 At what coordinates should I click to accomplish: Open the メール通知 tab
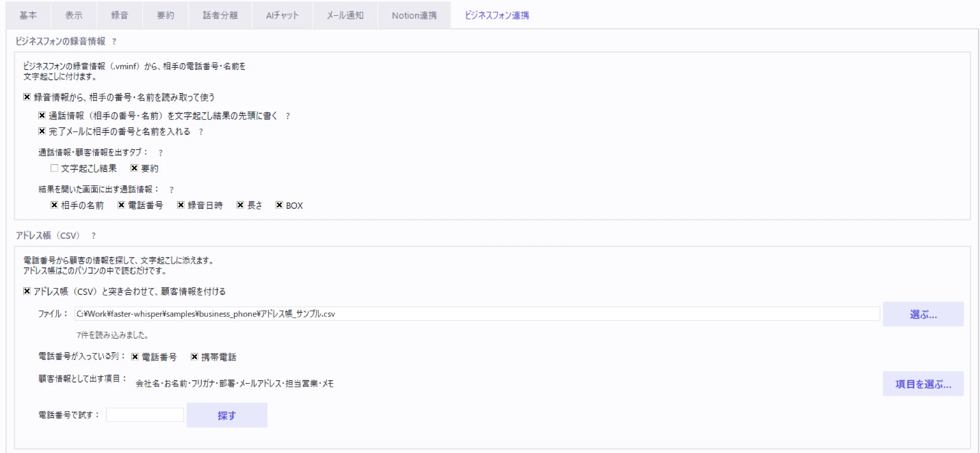point(345,15)
